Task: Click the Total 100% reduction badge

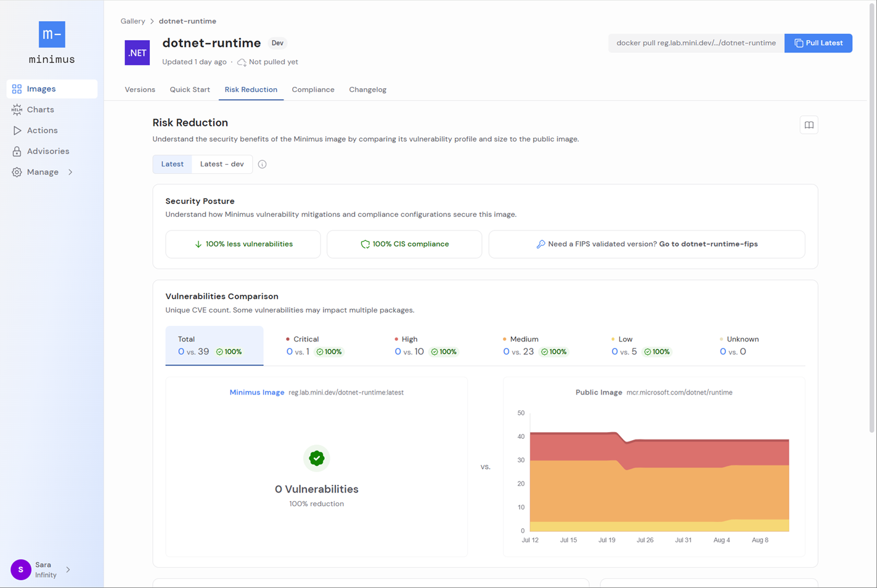Action: [x=229, y=352]
